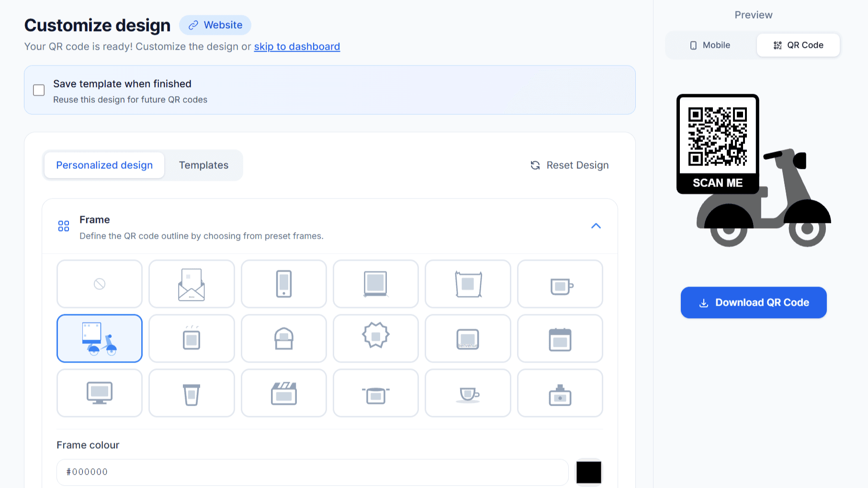Switch to the Personalized design tab

[x=104, y=165]
